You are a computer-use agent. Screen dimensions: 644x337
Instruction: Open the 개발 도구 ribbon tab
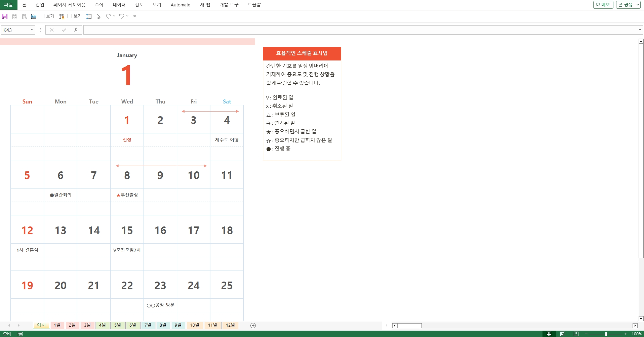coord(229,5)
